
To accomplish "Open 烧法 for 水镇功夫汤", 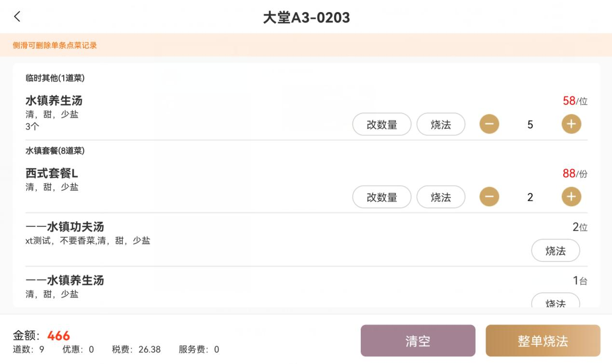I will click(556, 251).
